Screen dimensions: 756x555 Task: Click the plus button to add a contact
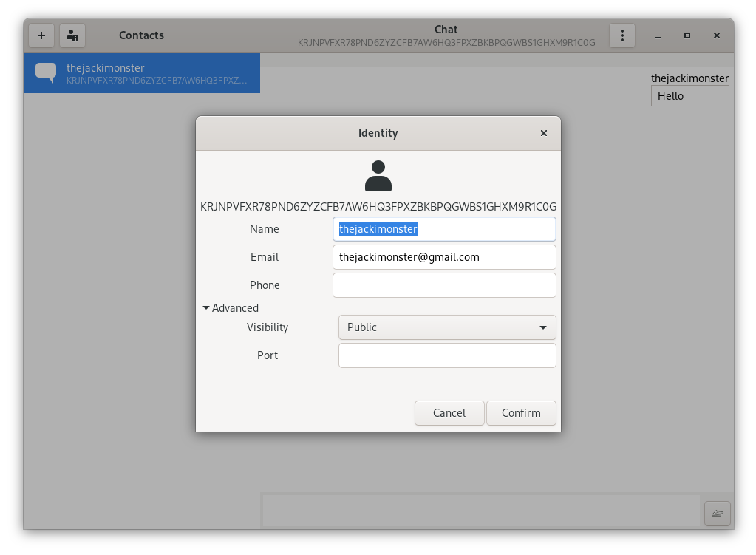point(41,35)
